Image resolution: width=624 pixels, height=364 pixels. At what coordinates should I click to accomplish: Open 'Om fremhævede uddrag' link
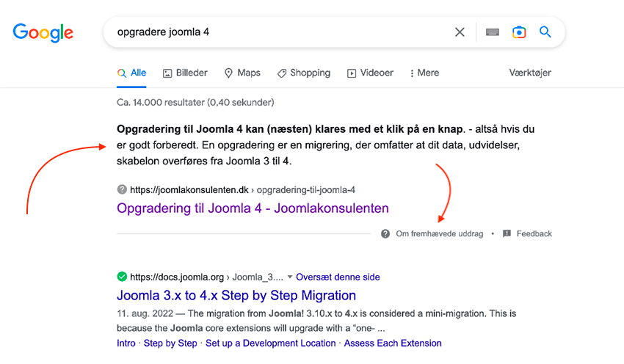439,234
